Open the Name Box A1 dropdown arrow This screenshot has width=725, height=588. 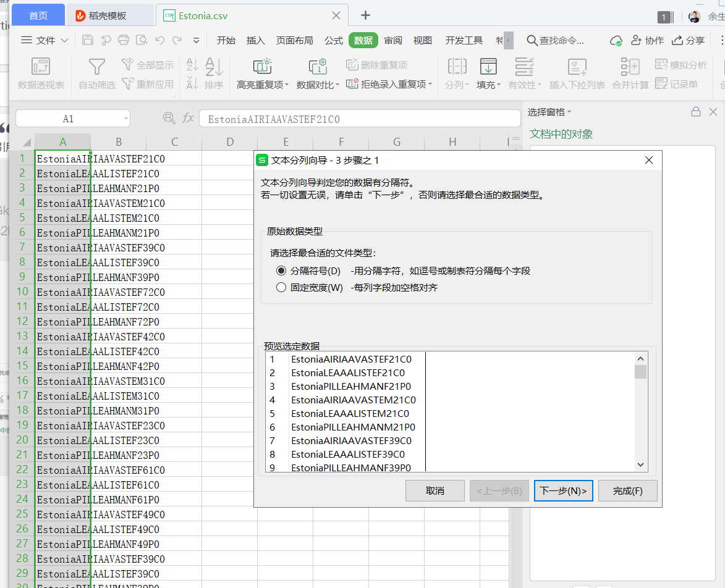125,119
